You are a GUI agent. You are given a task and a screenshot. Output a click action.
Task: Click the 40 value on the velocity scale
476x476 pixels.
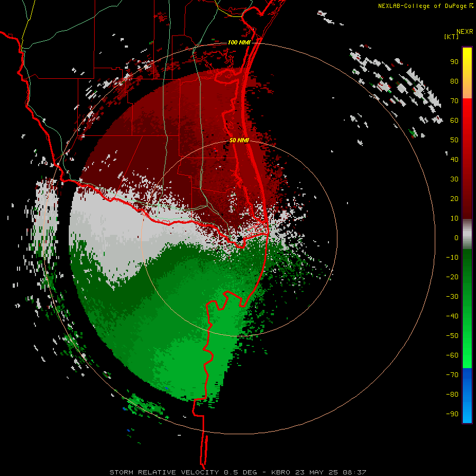[454, 159]
